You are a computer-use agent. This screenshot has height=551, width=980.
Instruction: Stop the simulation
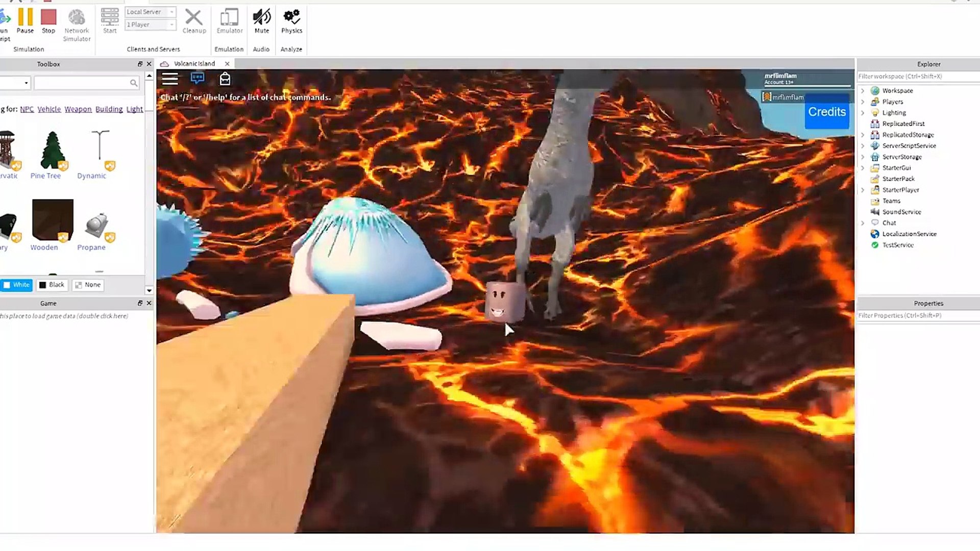(48, 21)
